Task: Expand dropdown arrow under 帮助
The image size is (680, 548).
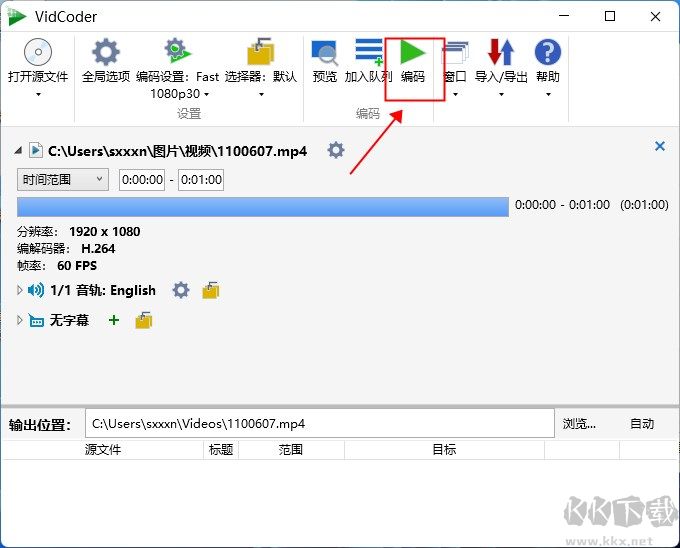Action: 548,94
